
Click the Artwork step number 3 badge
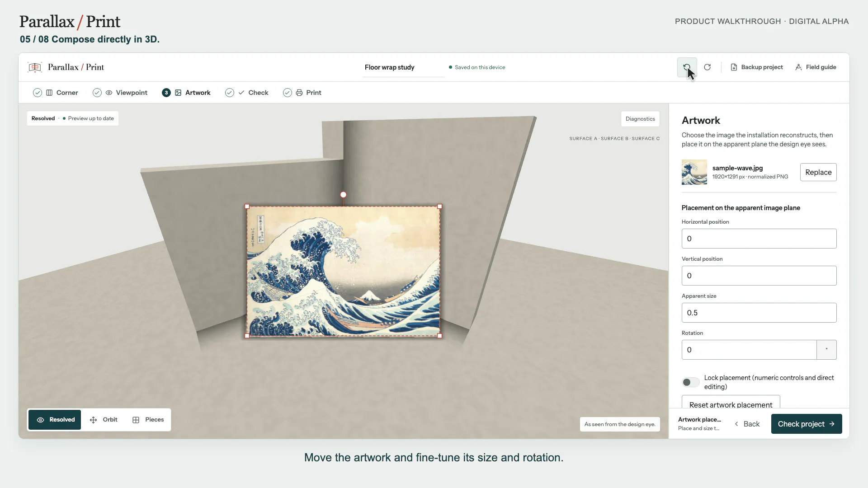coord(166,93)
